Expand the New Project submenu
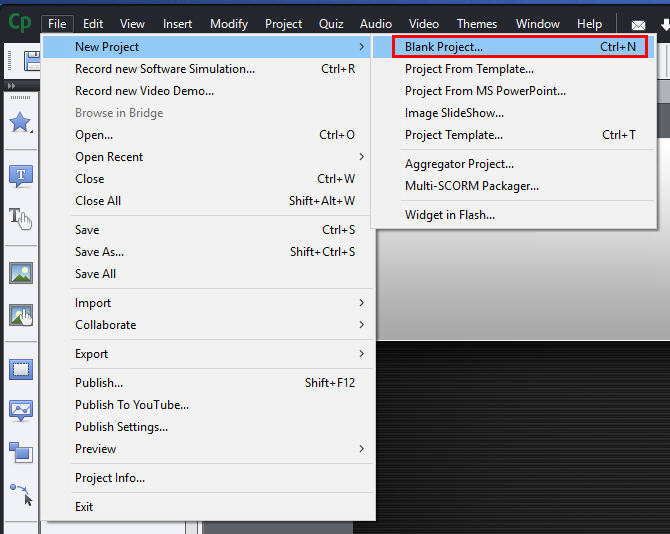Screen dimensions: 670x534 pyautogui.click(x=207, y=47)
